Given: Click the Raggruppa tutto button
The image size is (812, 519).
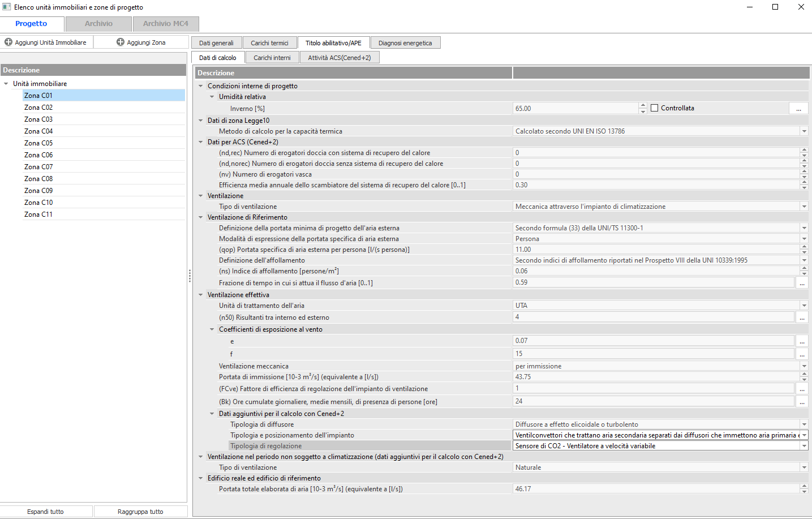Looking at the screenshot, I should tap(140, 512).
